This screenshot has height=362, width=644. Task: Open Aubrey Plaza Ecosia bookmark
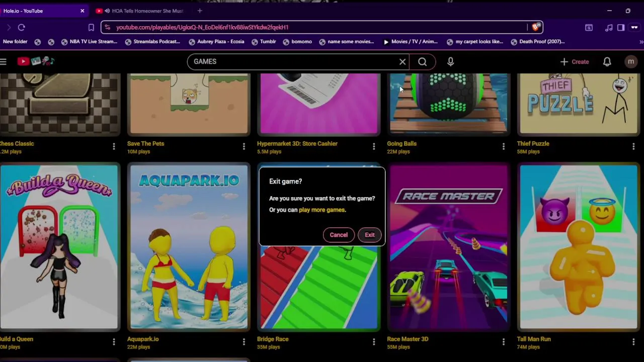tap(216, 42)
